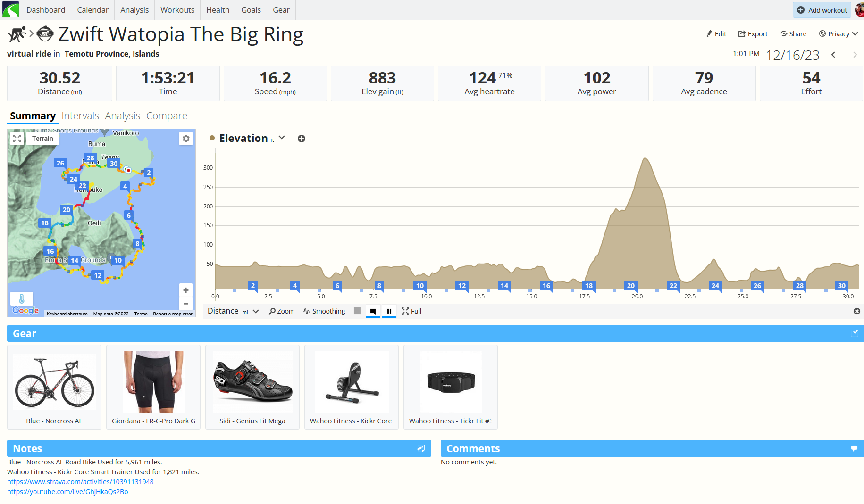
Task: Show the chart in Full view
Action: click(411, 311)
